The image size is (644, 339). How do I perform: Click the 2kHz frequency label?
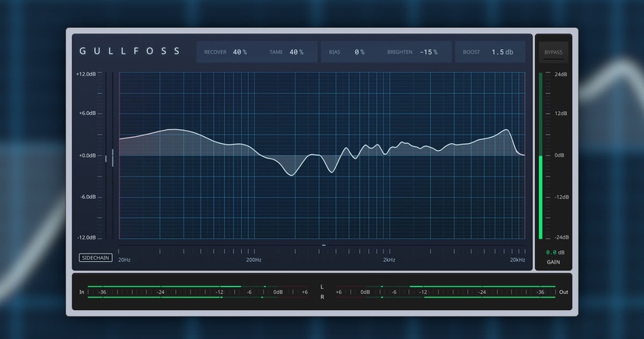(x=389, y=260)
